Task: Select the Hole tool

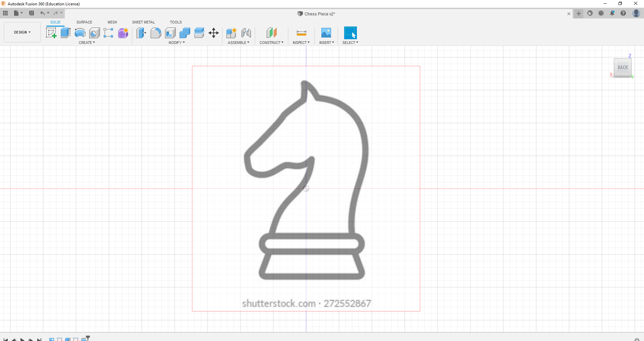Action: [x=94, y=33]
